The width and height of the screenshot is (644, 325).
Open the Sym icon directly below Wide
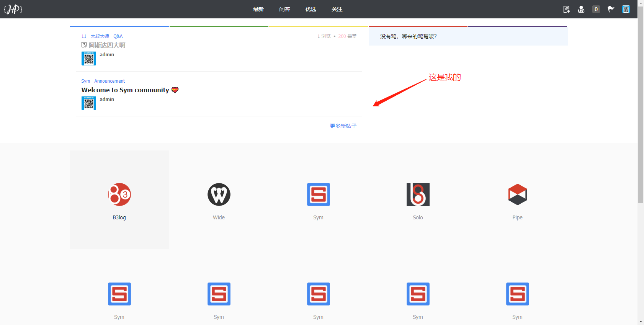pyautogui.click(x=219, y=294)
